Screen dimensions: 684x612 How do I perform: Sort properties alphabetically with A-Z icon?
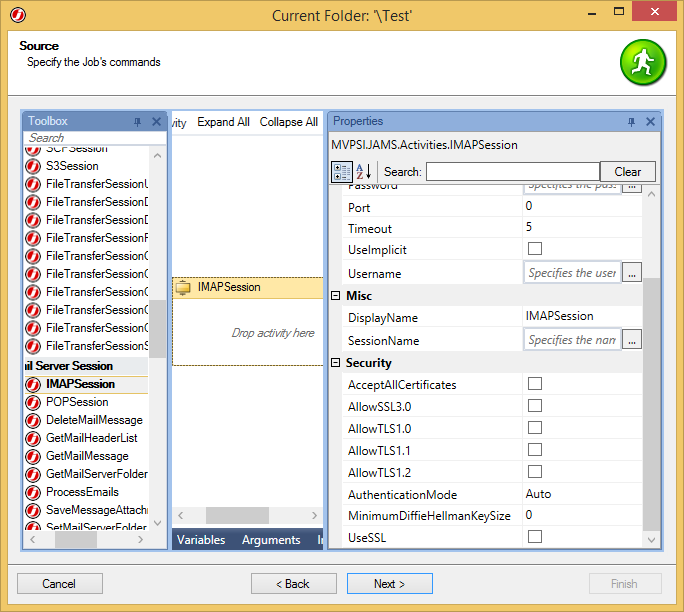click(363, 172)
